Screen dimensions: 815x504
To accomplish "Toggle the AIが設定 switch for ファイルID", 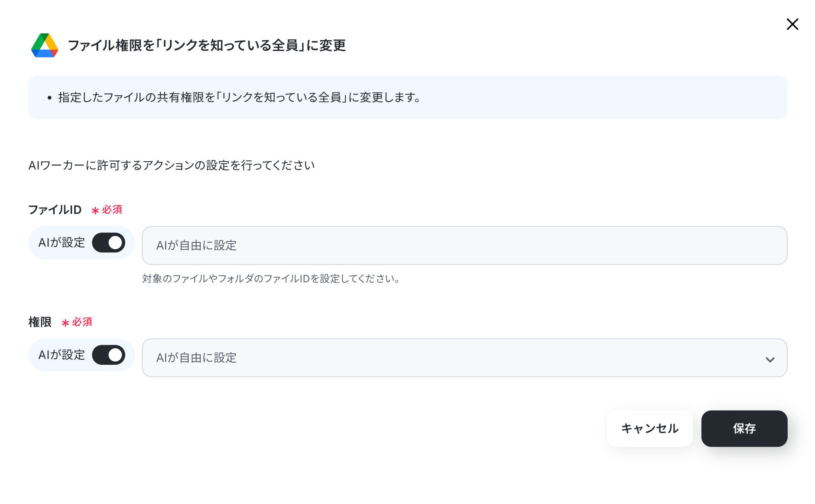I will point(109,243).
